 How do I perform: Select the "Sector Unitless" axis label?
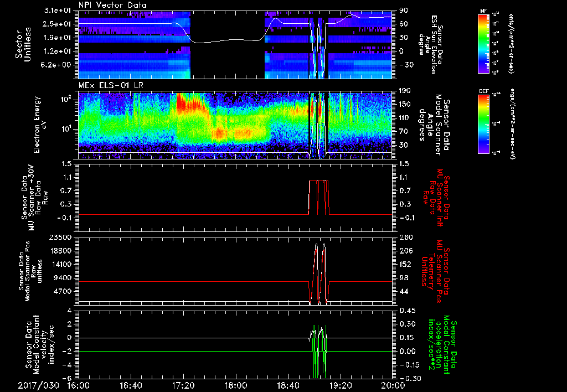tap(23, 44)
